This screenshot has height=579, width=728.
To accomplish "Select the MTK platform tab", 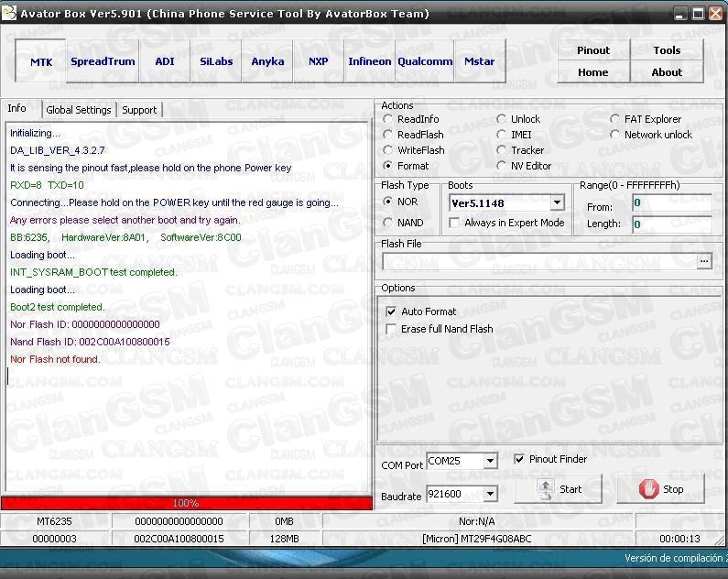I will (x=41, y=61).
